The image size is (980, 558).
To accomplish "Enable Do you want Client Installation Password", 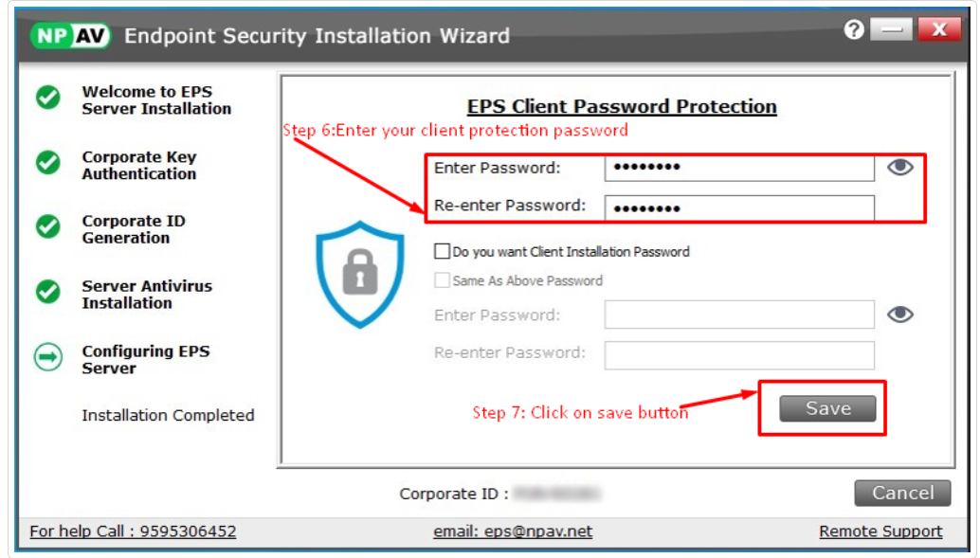I will pyautogui.click(x=442, y=252).
